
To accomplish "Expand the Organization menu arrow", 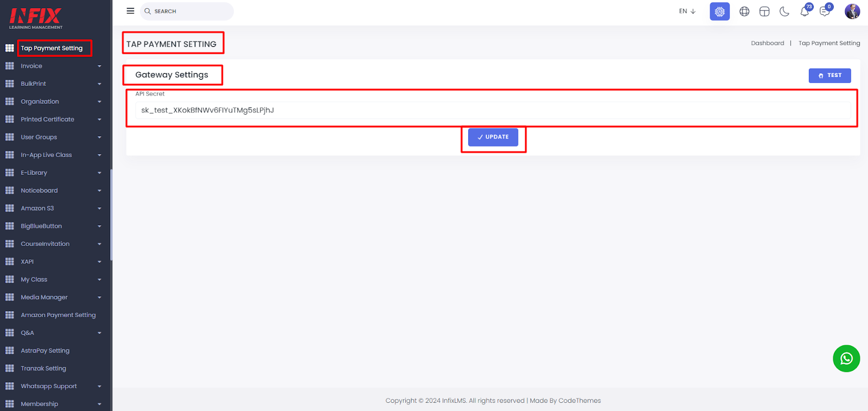I will (x=99, y=102).
